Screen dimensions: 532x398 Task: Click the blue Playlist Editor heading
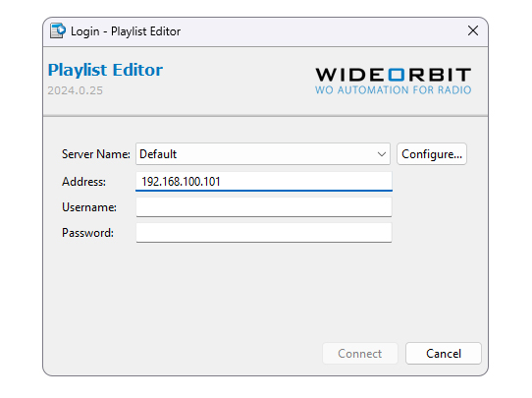click(x=105, y=71)
